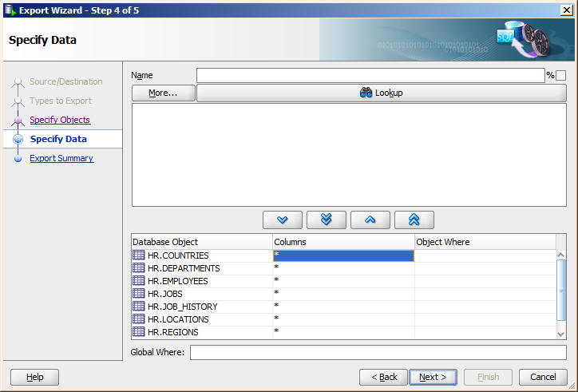Toggle the % wildcard checkbox
Viewport: 578px width, 392px height.
point(560,76)
